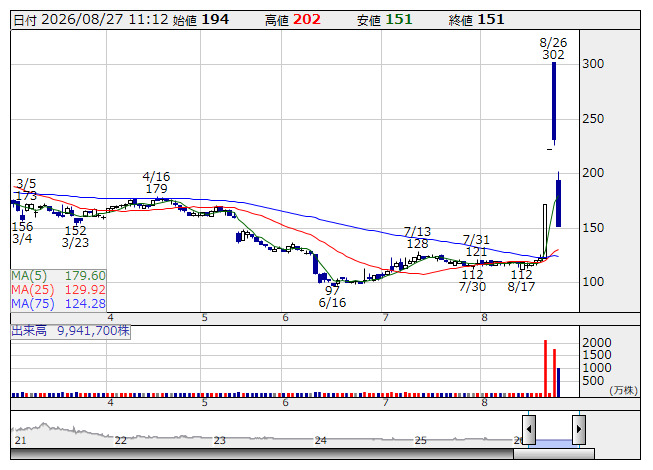653x470 pixels.
Task: Click the 出来高 9,941,700株 label
Action: 70,331
